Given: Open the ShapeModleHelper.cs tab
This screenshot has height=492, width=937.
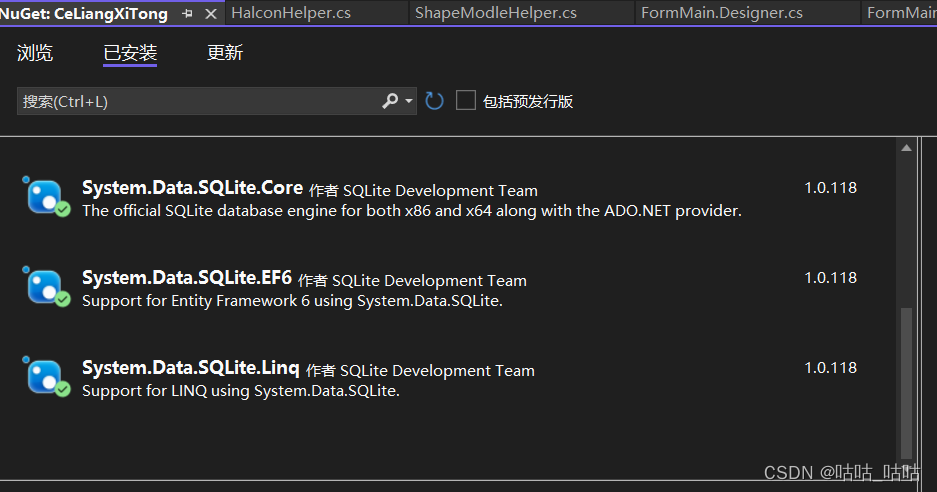Looking at the screenshot, I should click(x=496, y=13).
